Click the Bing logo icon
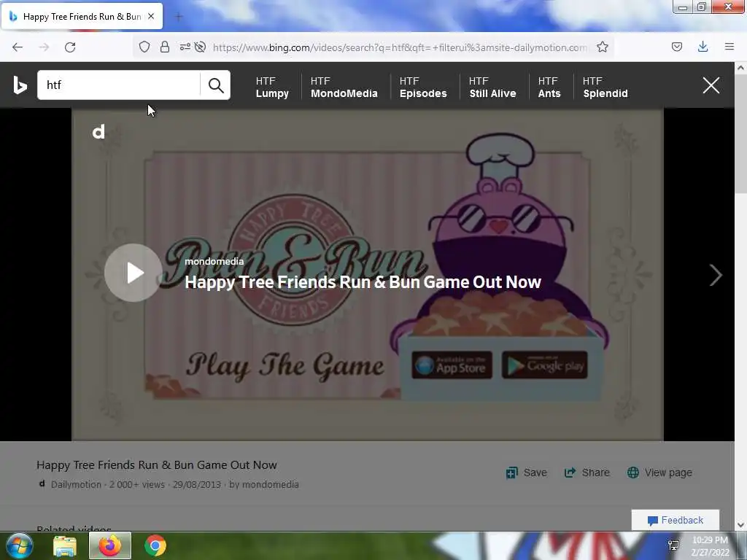Screen dimensions: 747x560 coord(20,85)
